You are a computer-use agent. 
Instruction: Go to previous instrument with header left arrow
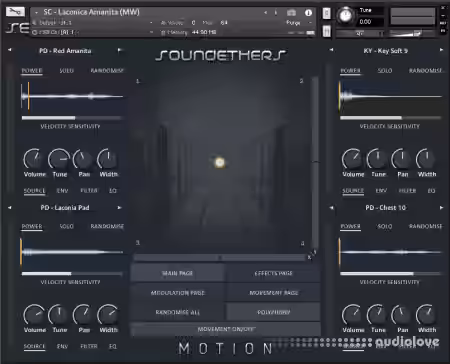(265, 13)
